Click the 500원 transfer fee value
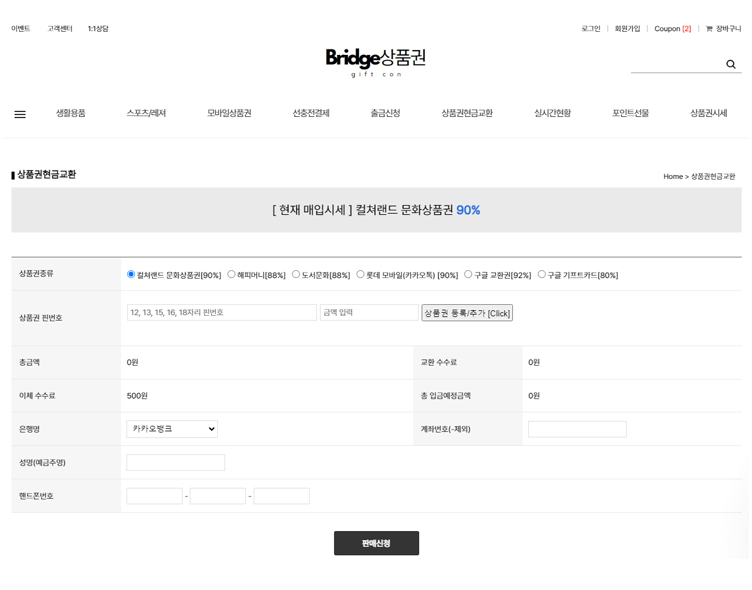 137,396
